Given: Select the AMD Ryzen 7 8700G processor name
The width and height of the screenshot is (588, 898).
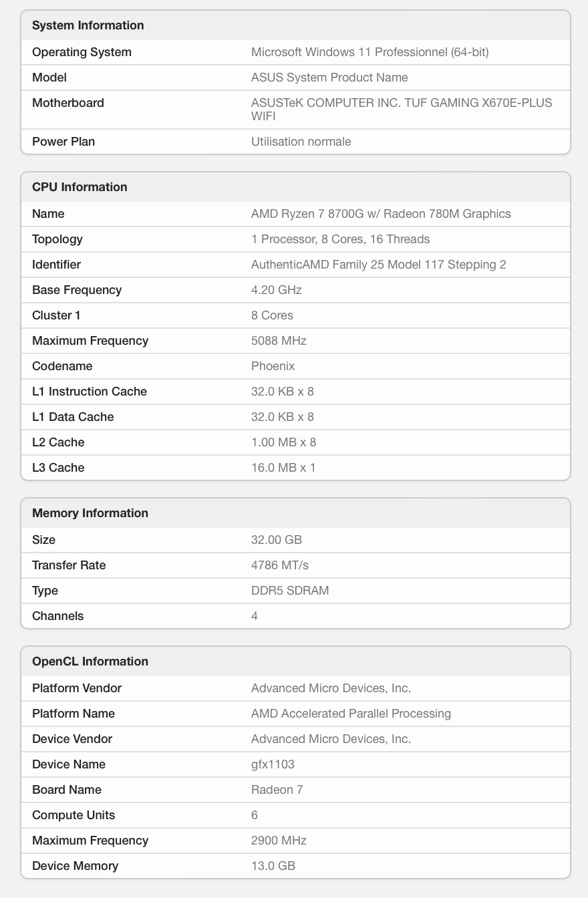Looking at the screenshot, I should [x=380, y=214].
